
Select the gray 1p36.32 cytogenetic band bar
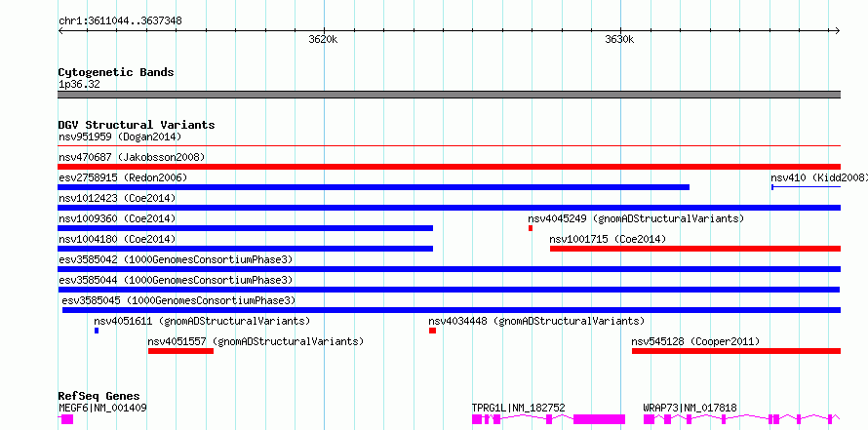pyautogui.click(x=450, y=95)
